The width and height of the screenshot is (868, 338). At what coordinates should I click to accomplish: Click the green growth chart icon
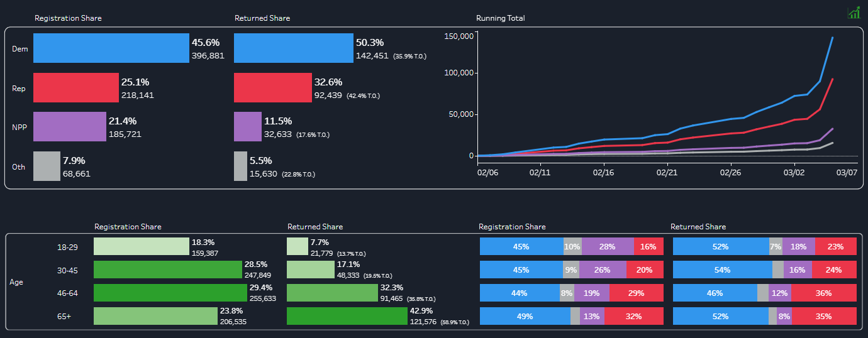pyautogui.click(x=854, y=12)
